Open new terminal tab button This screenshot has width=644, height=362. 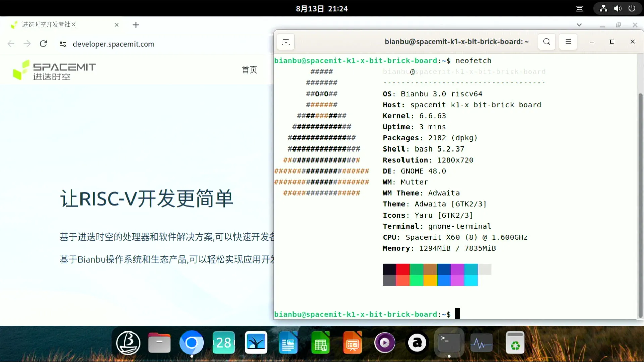point(286,42)
